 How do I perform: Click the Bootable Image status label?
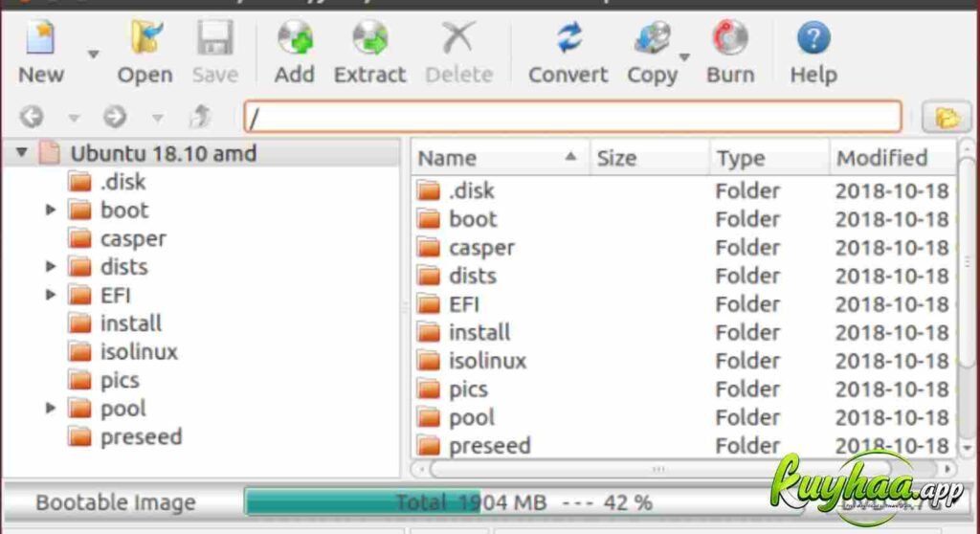pyautogui.click(x=116, y=502)
